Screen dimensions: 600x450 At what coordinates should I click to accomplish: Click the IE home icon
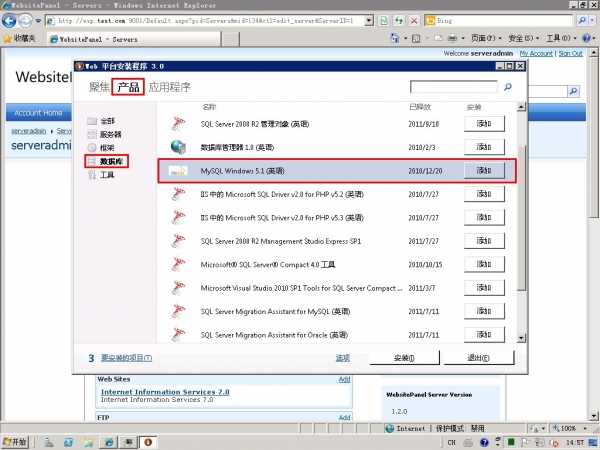[x=397, y=38]
